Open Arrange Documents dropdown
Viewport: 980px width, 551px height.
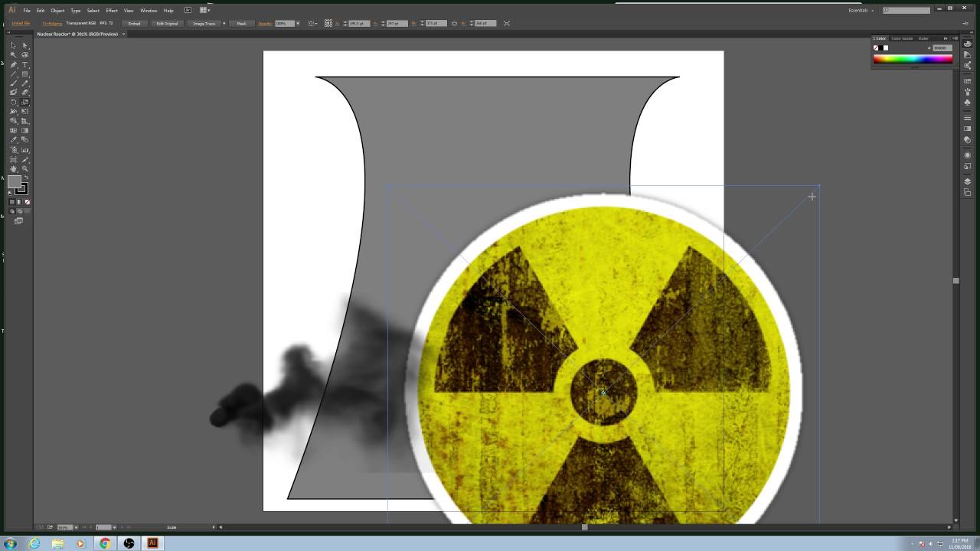(204, 10)
